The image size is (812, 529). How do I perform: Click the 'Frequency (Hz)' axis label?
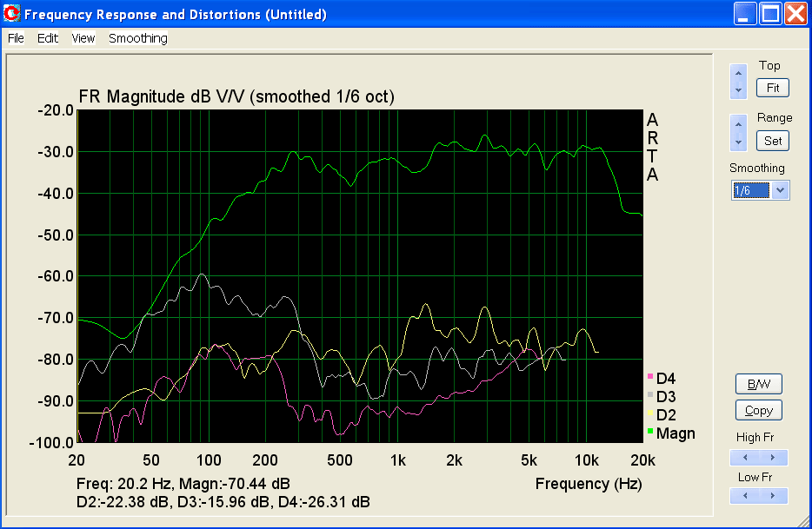[589, 484]
